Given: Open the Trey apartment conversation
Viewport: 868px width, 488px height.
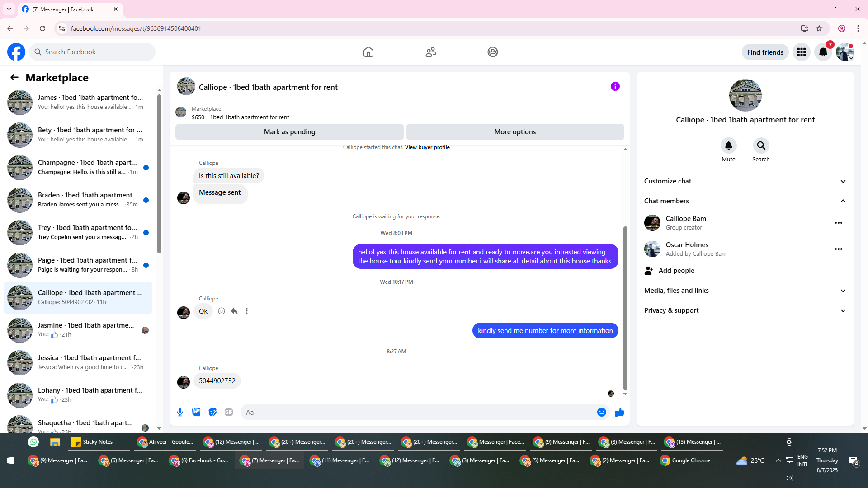Looking at the screenshot, I should [x=78, y=233].
